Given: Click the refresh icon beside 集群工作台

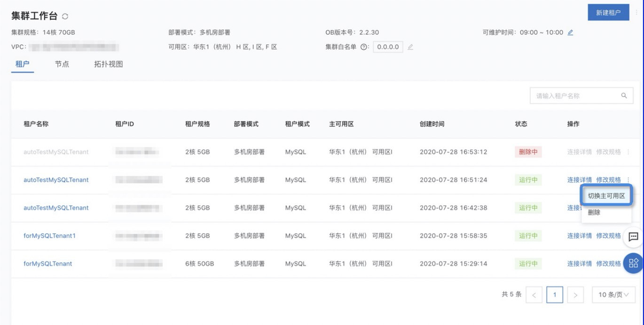Looking at the screenshot, I should pyautogui.click(x=65, y=16).
